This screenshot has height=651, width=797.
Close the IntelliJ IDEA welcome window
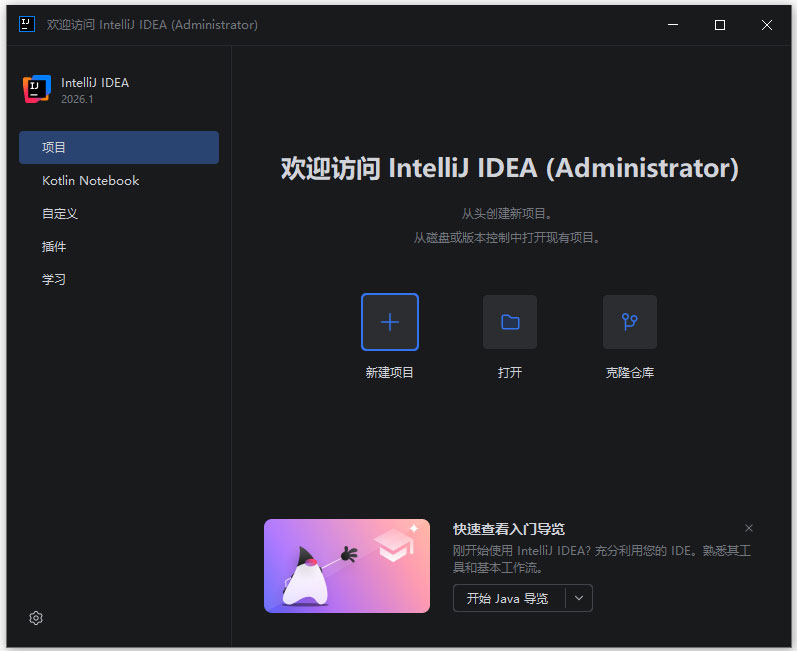[x=767, y=25]
